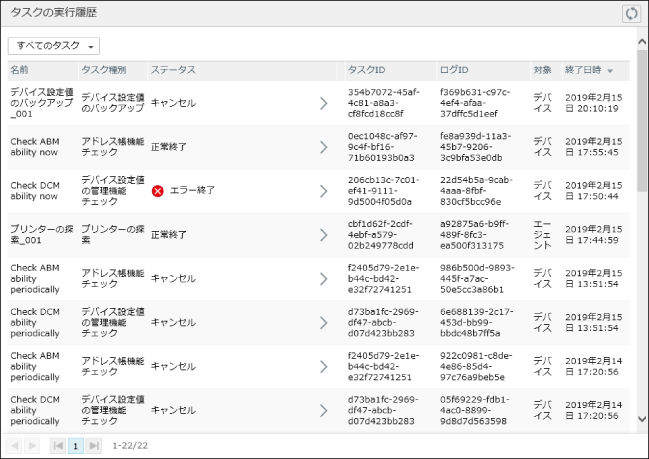This screenshot has width=649, height=459.
Task: Click the タスク種別 column header
Action: coord(103,70)
